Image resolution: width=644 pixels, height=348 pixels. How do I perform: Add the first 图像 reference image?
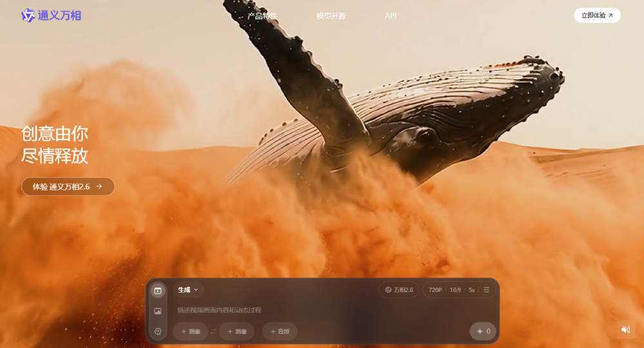tap(191, 331)
